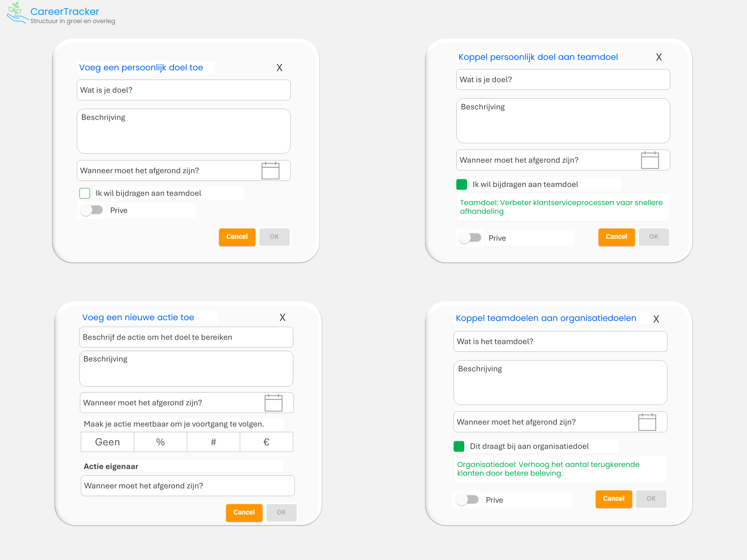Check unchecked 'Ik wil bijdragen aan teamdoel' box
The width and height of the screenshot is (747, 560).
pos(85,193)
